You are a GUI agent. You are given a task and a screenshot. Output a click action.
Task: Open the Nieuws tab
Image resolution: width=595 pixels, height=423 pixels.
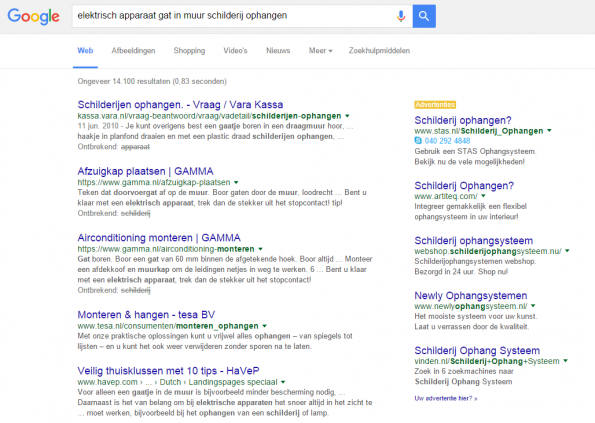point(278,50)
